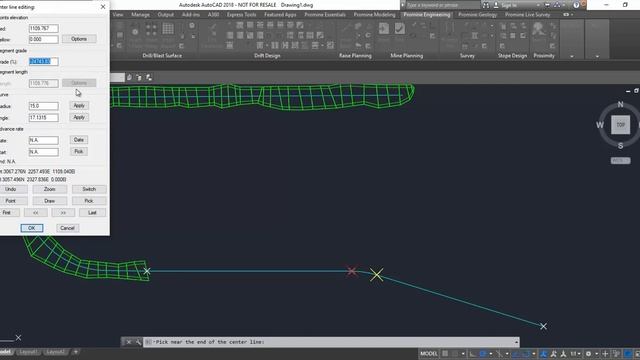Viewport: 640px width, 360px height.
Task: Toggle isometric drafting in the status bar
Action: 499,353
